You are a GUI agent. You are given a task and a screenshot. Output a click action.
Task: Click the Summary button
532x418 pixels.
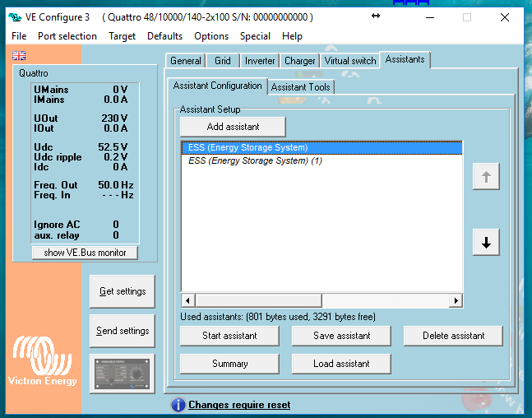(x=229, y=364)
